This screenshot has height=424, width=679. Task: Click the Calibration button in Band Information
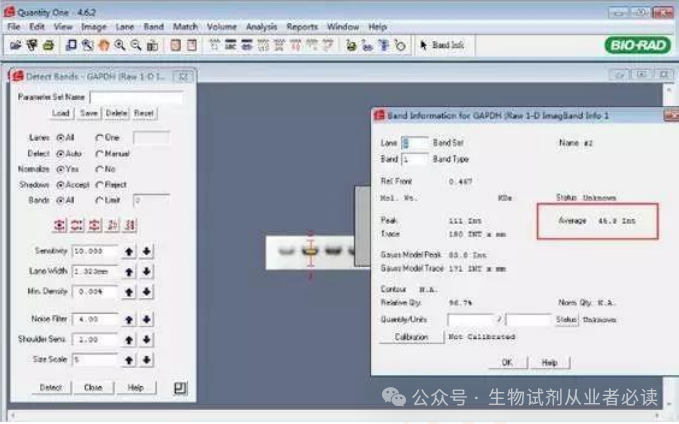coord(410,338)
